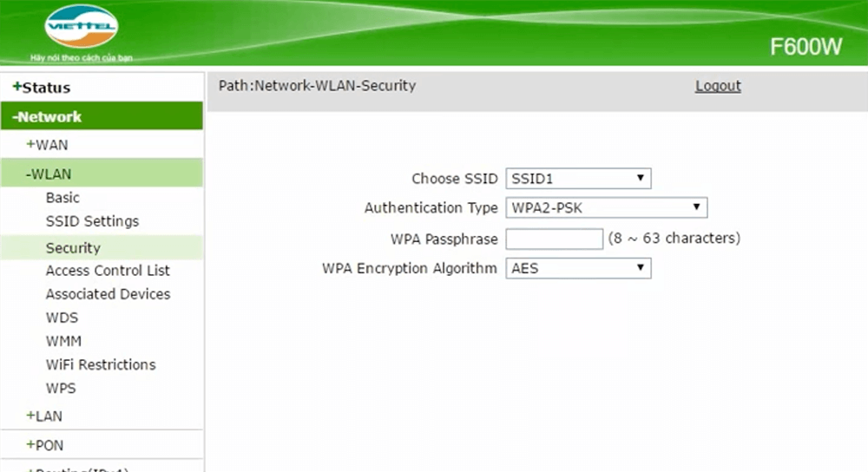Open the WPS settings page
This screenshot has width=868, height=472.
[61, 388]
